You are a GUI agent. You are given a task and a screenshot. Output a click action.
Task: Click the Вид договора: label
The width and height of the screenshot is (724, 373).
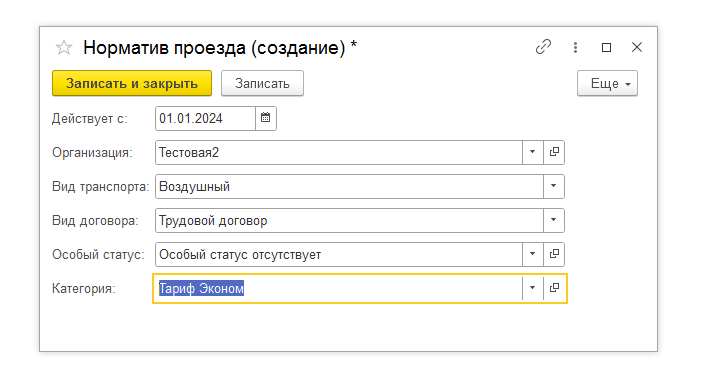point(95,221)
